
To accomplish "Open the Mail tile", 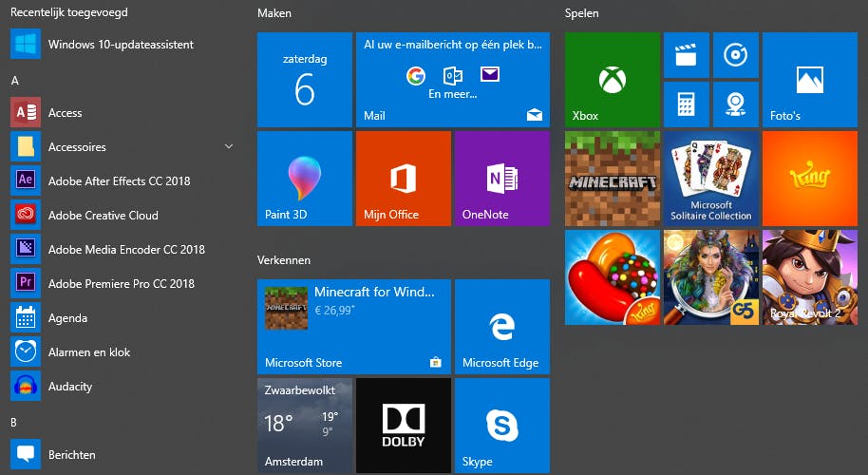I will pyautogui.click(x=453, y=80).
